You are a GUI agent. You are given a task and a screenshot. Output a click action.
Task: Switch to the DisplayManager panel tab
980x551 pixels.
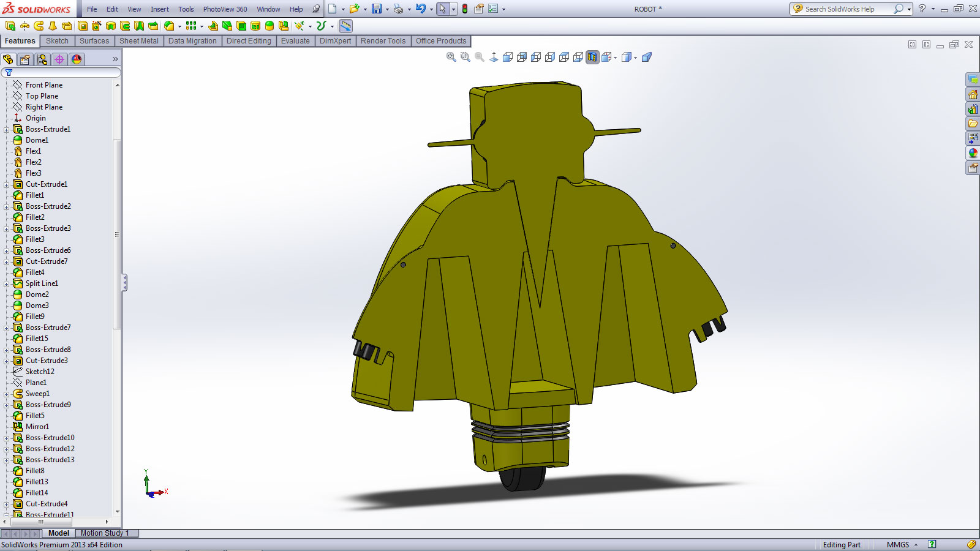pyautogui.click(x=76, y=59)
